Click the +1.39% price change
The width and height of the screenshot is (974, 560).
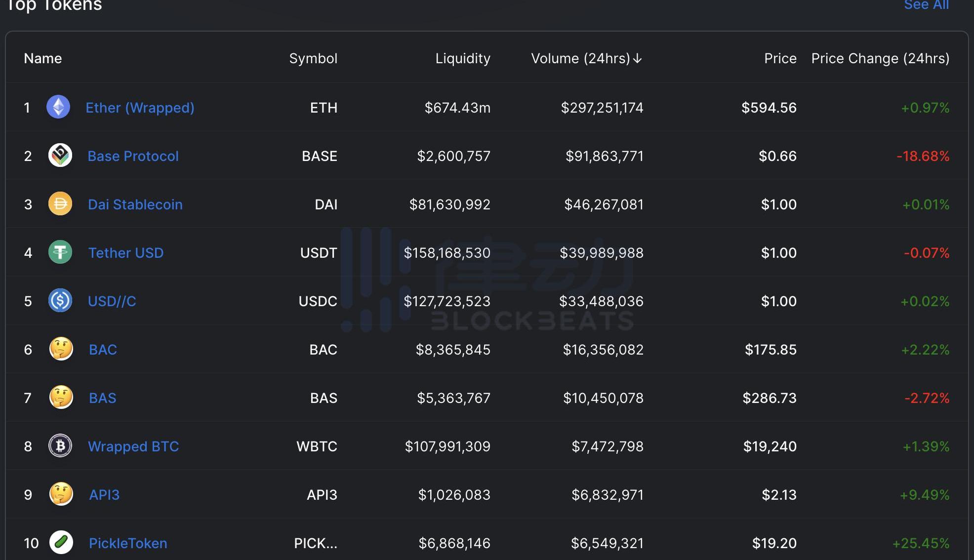coord(926,446)
